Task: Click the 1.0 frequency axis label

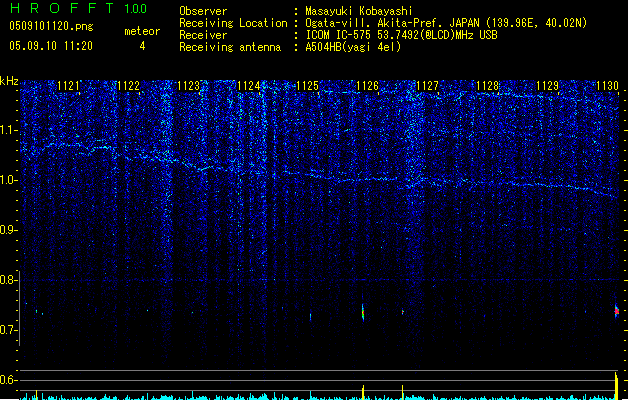Action: point(8,180)
